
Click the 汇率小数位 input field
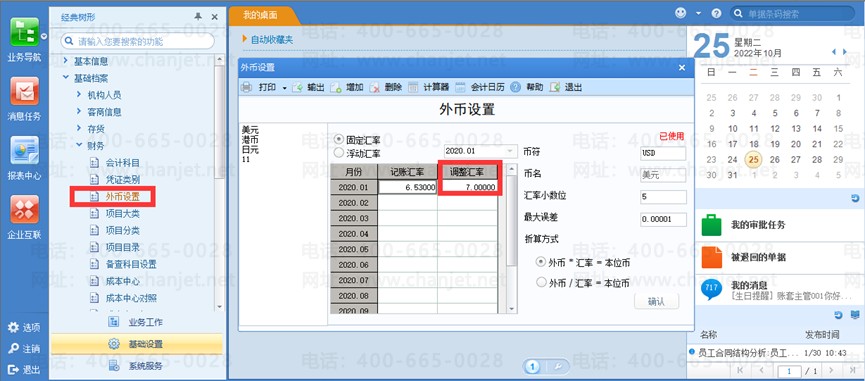click(664, 197)
